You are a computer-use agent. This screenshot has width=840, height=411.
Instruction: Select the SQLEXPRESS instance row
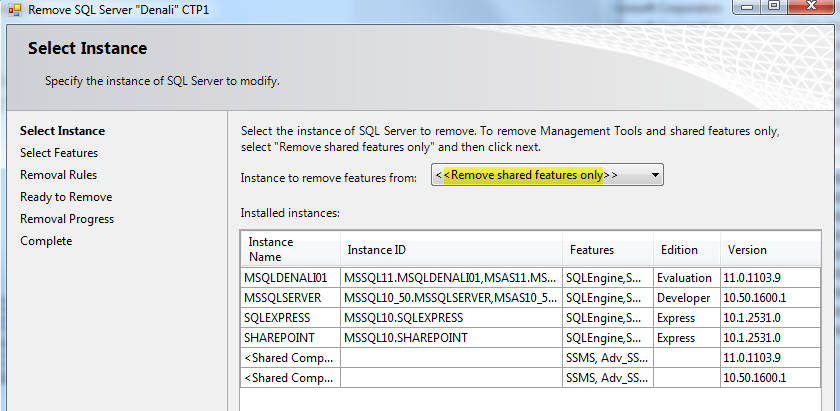530,318
